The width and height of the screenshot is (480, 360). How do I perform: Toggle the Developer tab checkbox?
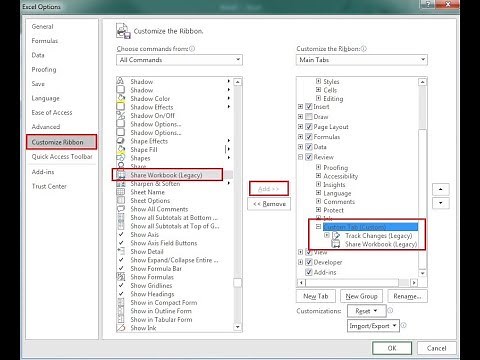pos(309,262)
